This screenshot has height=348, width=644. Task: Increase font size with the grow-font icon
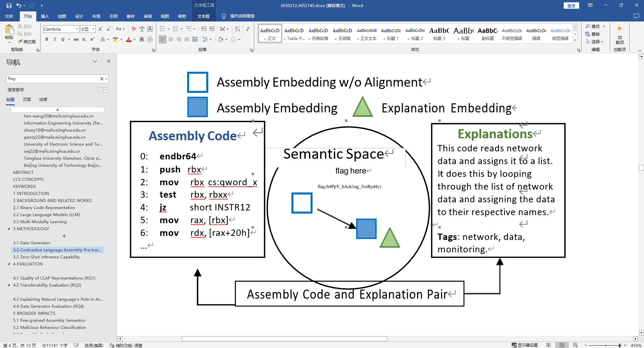tap(100, 29)
